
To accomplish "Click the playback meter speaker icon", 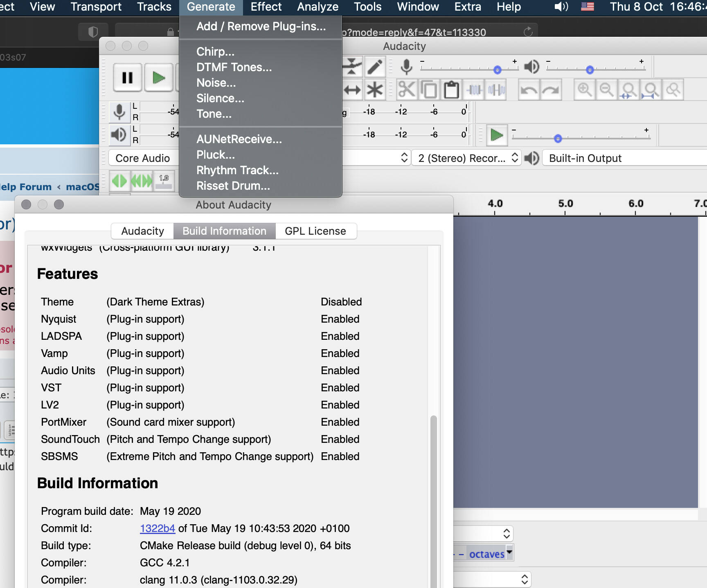I will pos(119,135).
